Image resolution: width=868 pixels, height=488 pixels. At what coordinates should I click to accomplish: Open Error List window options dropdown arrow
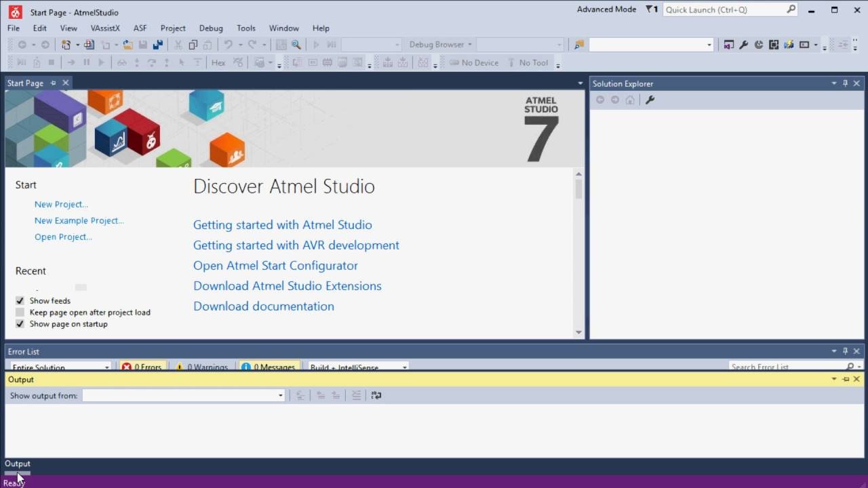(x=834, y=351)
